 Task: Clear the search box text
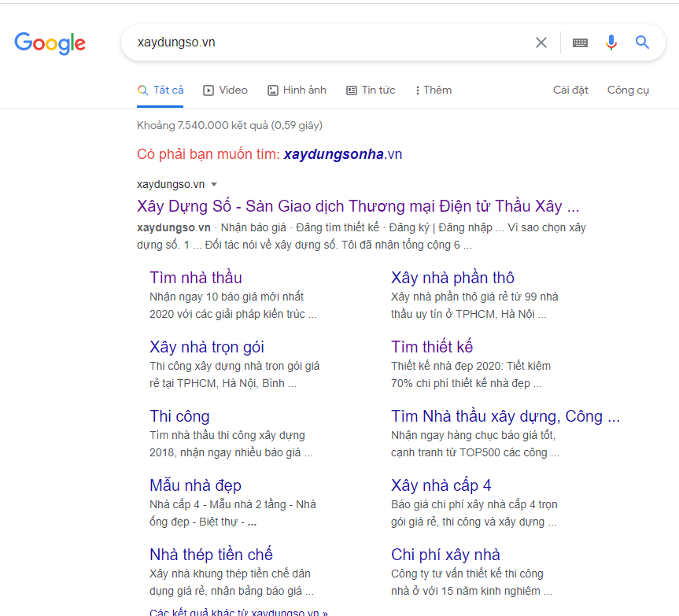tap(541, 42)
